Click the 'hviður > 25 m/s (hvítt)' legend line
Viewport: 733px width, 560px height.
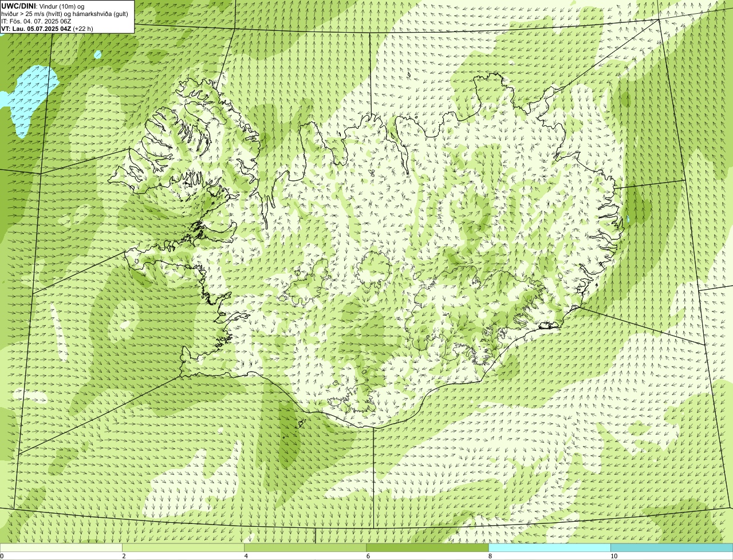point(64,13)
